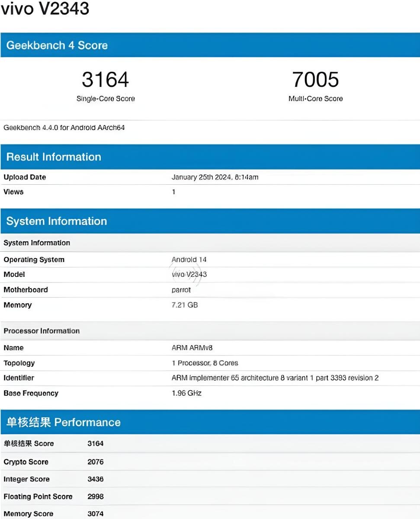Select the Floating Point Score value 2998
The height and width of the screenshot is (519, 420).
(x=96, y=497)
